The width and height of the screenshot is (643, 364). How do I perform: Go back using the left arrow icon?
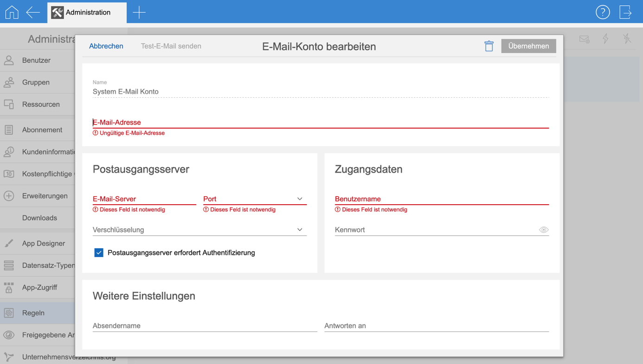point(33,12)
